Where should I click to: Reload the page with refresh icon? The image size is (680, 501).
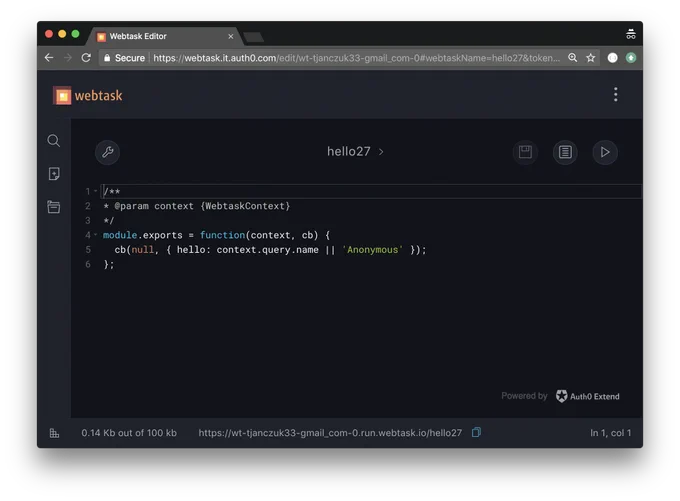[x=86, y=58]
